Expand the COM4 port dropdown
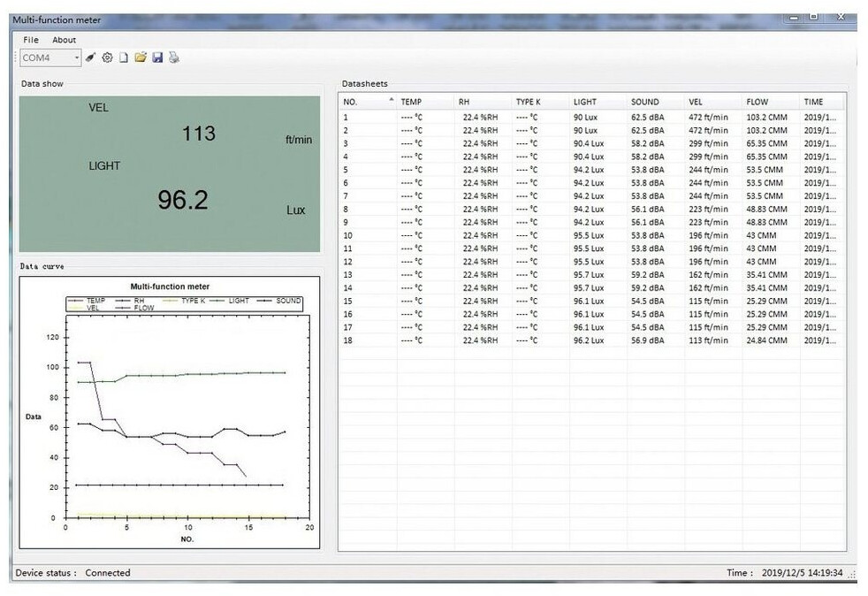The height and width of the screenshot is (596, 868). 77,58
